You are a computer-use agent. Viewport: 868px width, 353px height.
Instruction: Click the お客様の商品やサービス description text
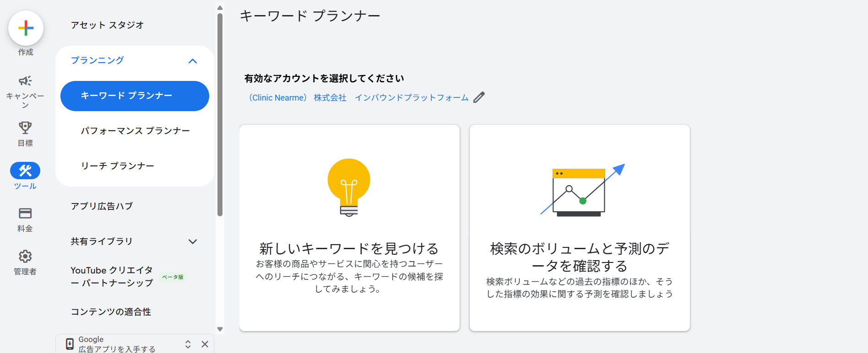pos(349,276)
